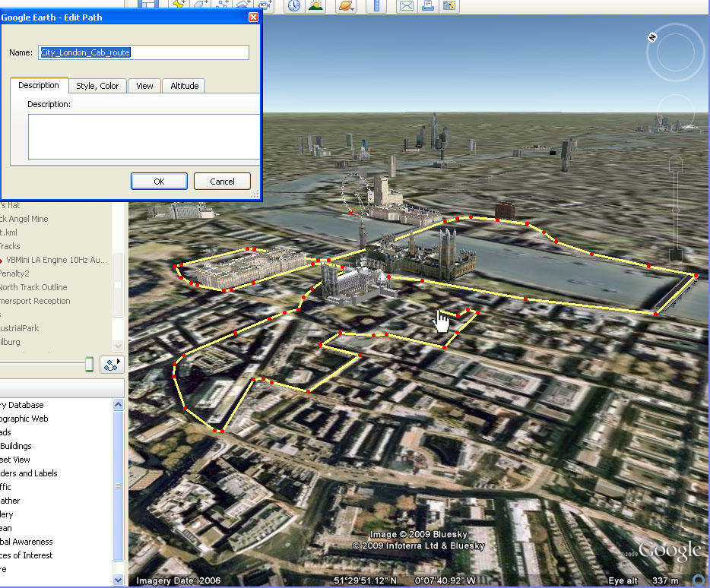The width and height of the screenshot is (710, 588).
Task: Open the Description tab
Action: click(39, 85)
